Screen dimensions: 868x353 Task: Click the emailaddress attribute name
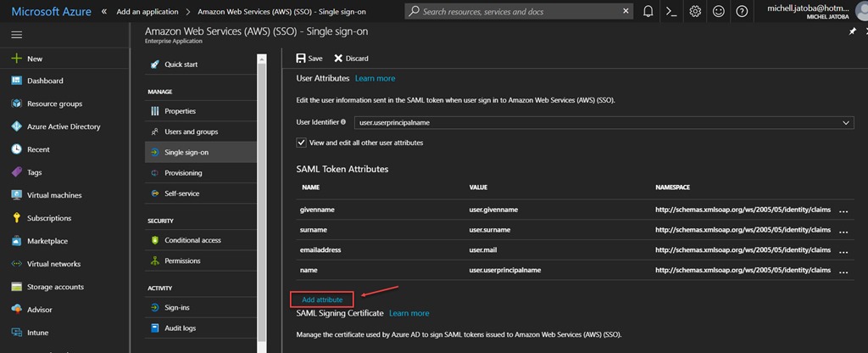[x=320, y=250]
